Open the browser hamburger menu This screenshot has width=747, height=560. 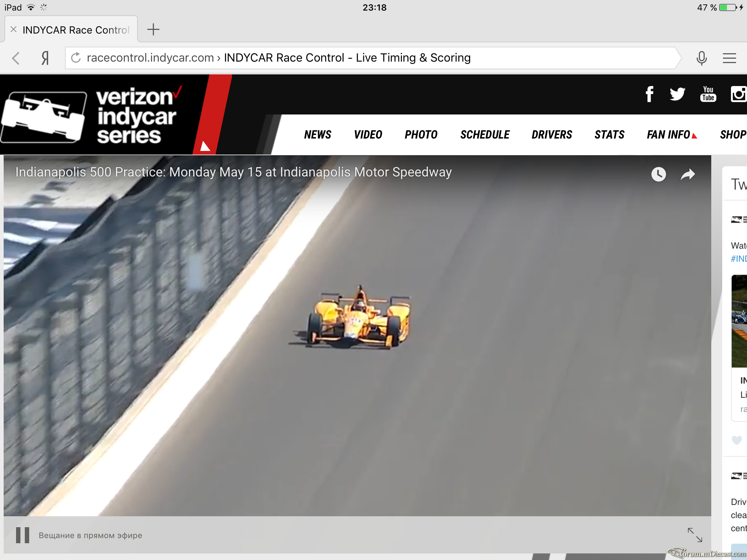coord(729,58)
